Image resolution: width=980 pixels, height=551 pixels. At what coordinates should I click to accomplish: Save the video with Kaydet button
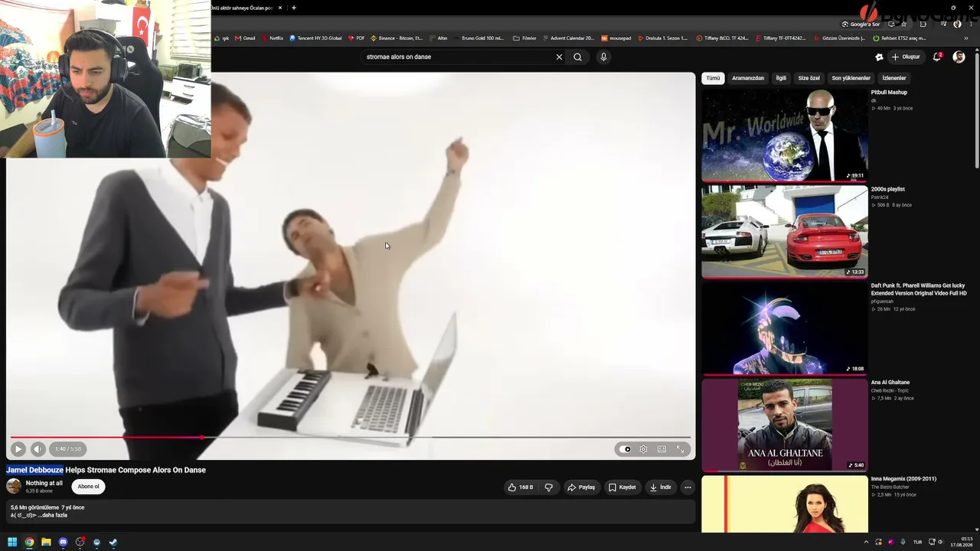tap(622, 487)
